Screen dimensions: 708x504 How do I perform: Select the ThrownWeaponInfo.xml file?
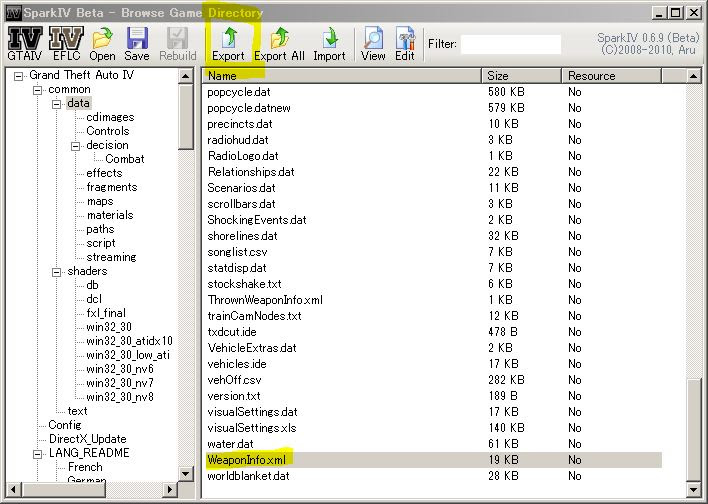point(265,300)
